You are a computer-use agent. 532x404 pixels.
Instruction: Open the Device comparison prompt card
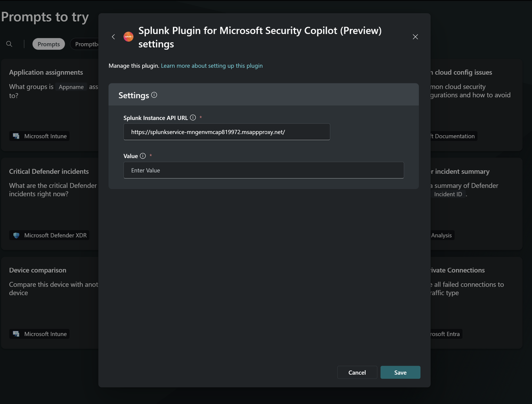(x=50, y=303)
